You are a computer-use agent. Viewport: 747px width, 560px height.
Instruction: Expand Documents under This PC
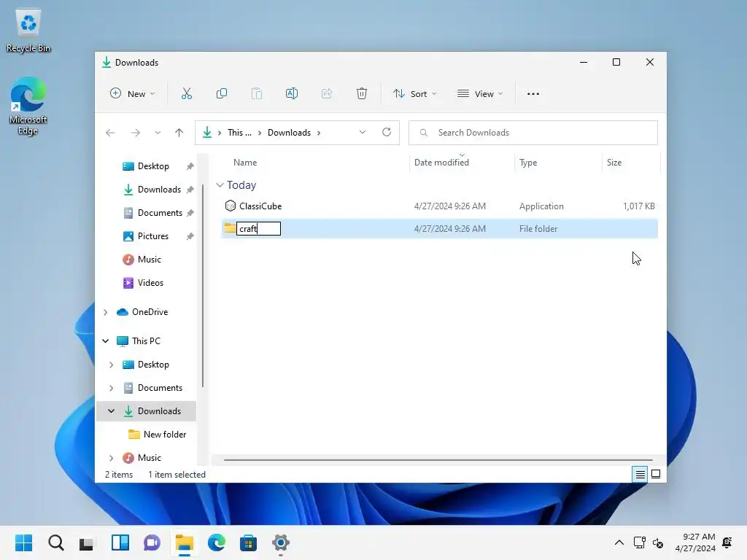click(x=111, y=388)
